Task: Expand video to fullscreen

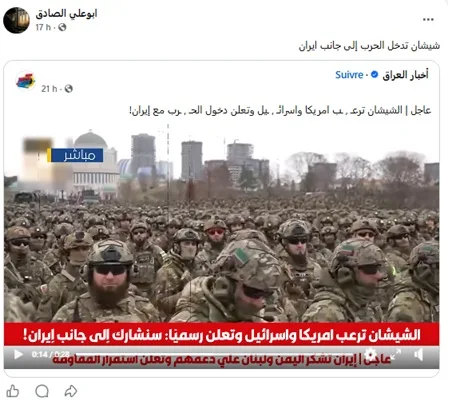Action: click(395, 354)
